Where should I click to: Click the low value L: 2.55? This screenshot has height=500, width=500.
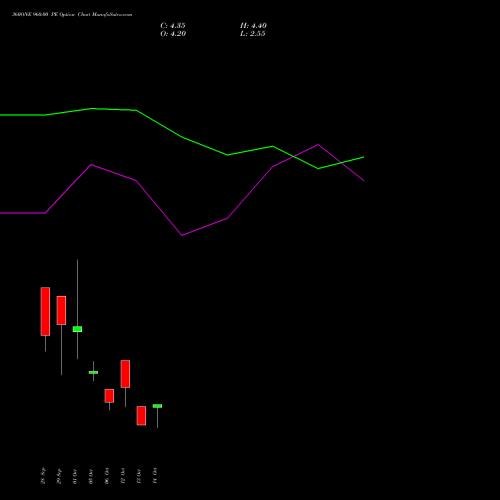pos(253,34)
